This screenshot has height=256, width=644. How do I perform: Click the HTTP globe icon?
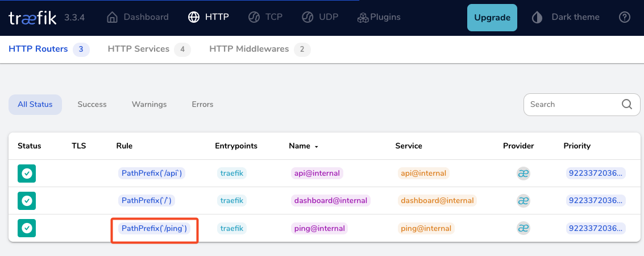click(193, 17)
